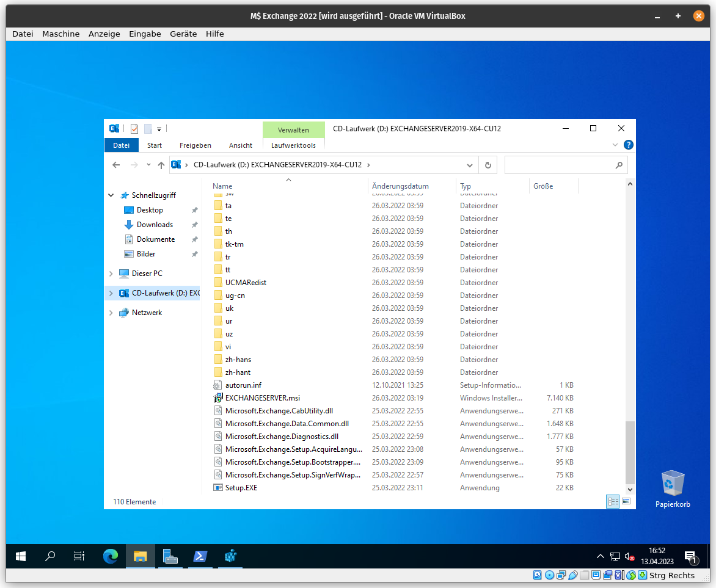
Task: Show hidden tray icons chevron
Action: coord(600,556)
